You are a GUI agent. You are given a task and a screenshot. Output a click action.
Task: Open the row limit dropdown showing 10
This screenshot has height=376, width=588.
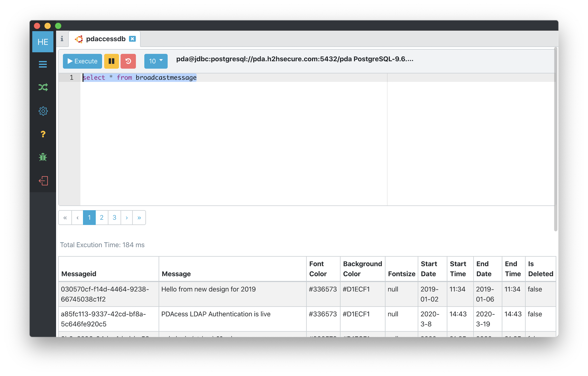[x=156, y=61]
